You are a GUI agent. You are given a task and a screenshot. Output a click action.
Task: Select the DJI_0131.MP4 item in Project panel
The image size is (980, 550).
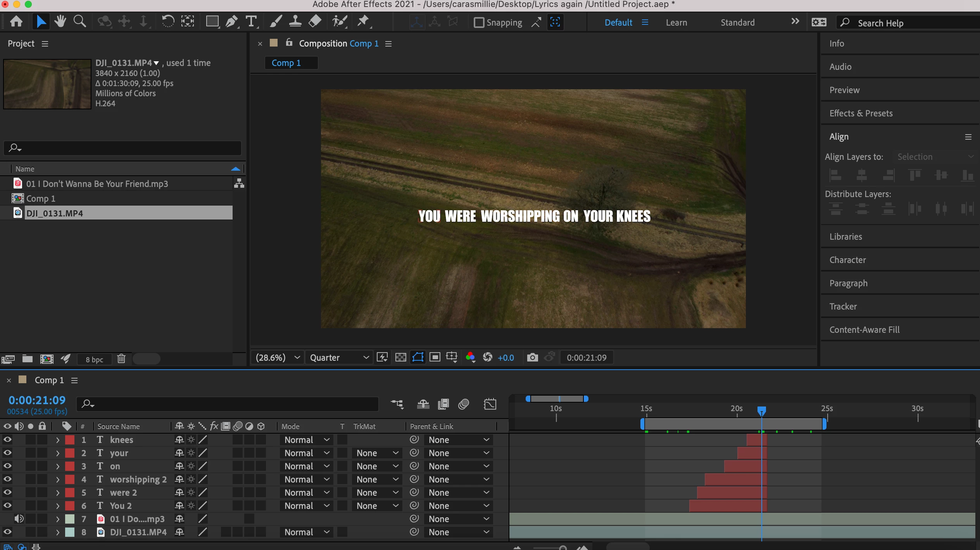coord(54,213)
